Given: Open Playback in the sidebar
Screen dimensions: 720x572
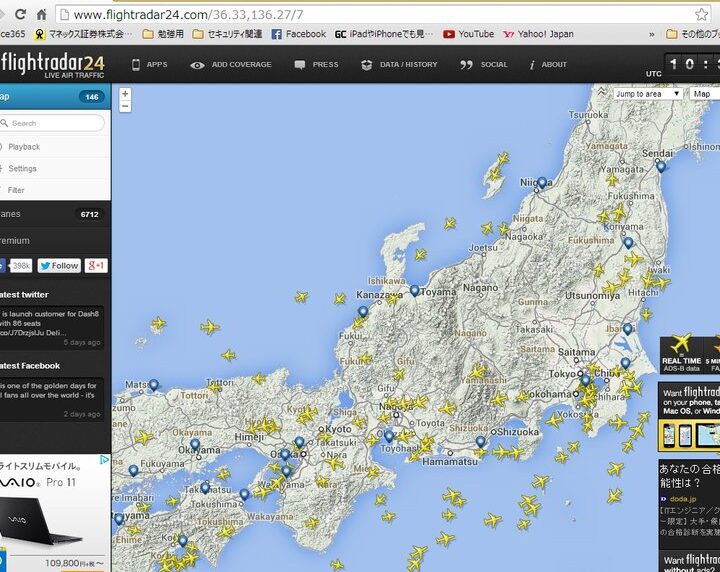Looking at the screenshot, I should 24,147.
